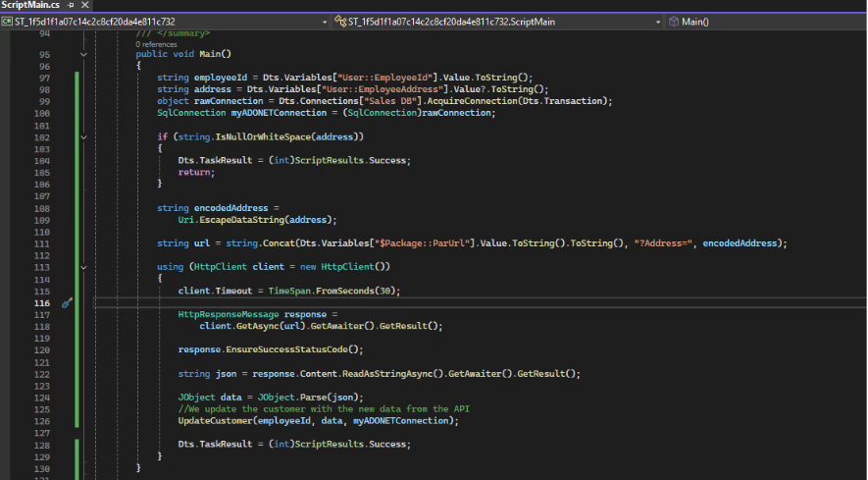The image size is (868, 480).
Task: Close the ScriptMain.cs tab
Action: (84, 5)
